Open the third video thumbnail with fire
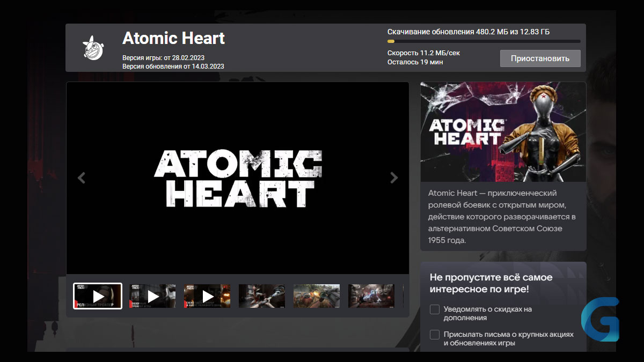Screen dimensions: 644x362 click(x=207, y=296)
